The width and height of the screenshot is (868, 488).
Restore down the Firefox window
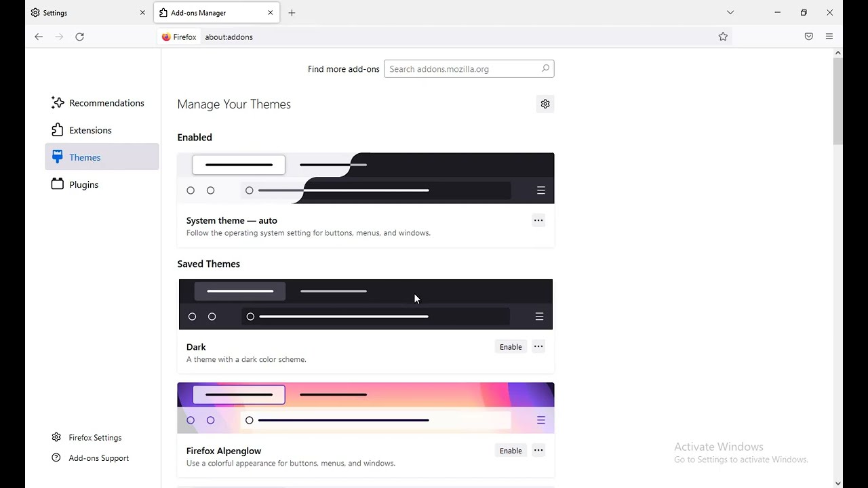click(x=804, y=13)
